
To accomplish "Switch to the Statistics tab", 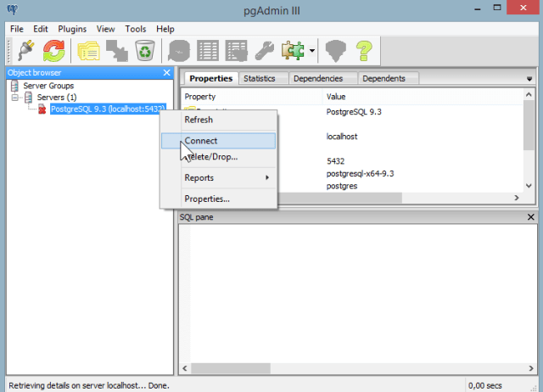I will (x=260, y=79).
